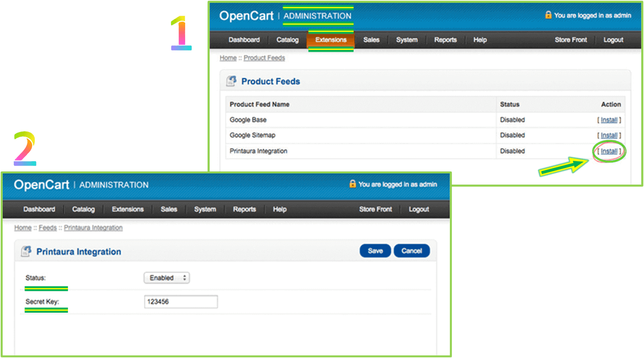Image resolution: width=644 pixels, height=358 pixels.
Task: Follow the Printaura Integration breadcrumb link
Action: [93, 228]
